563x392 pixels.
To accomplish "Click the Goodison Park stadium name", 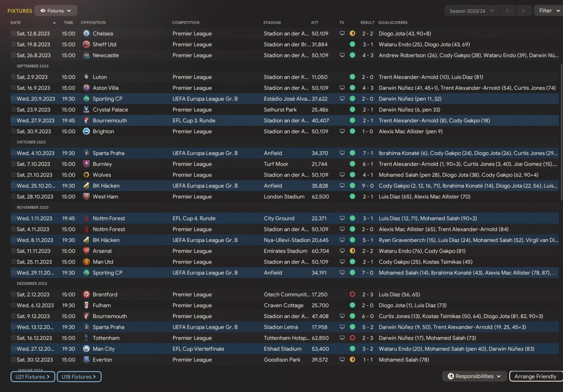I will click(x=282, y=360).
